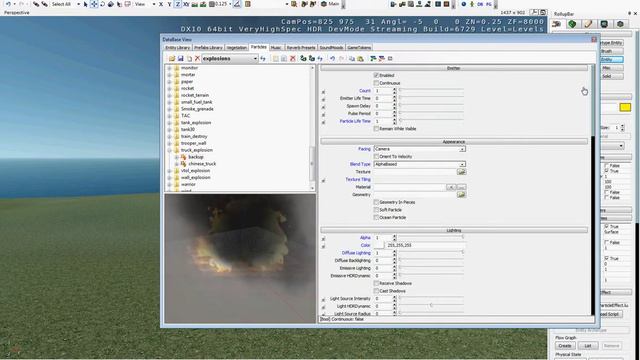Expand the rocket_terrain folder
Screen dimensions: 640x360
169,95
